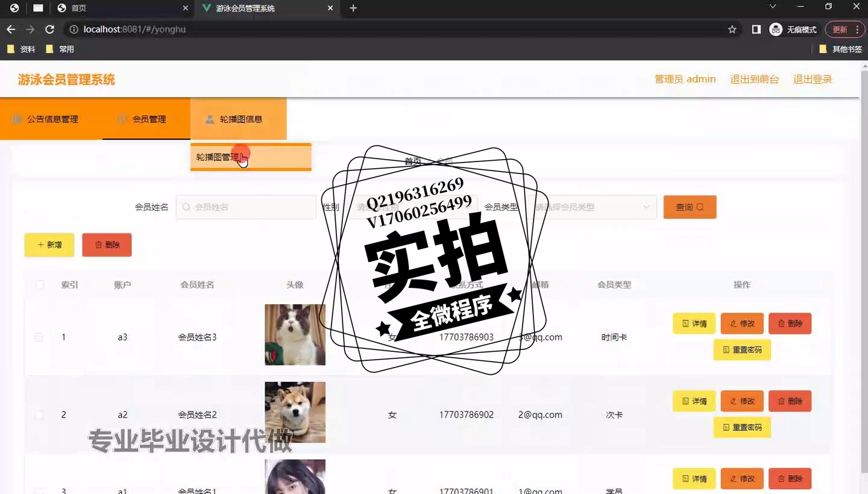Click 重置密码 for member a2
868x494 pixels.
click(742, 428)
